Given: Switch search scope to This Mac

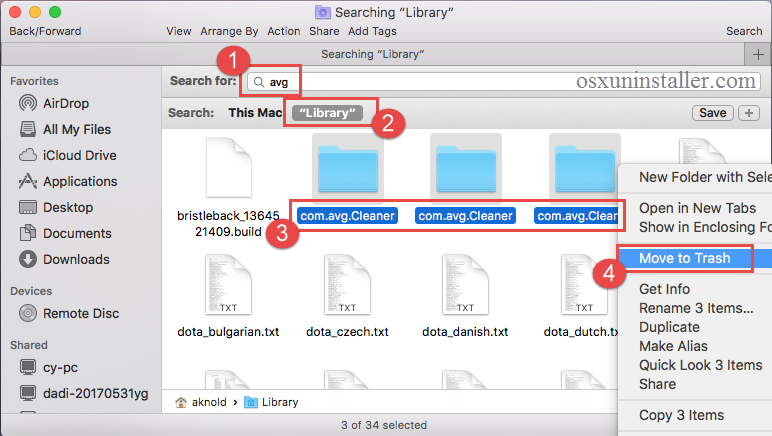Looking at the screenshot, I should coord(255,113).
